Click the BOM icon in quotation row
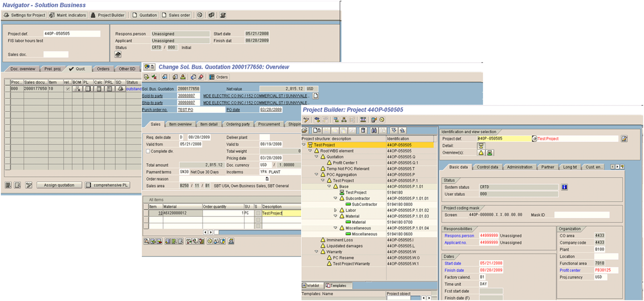The width and height of the screenshot is (644, 301). pyautogui.click(x=77, y=89)
